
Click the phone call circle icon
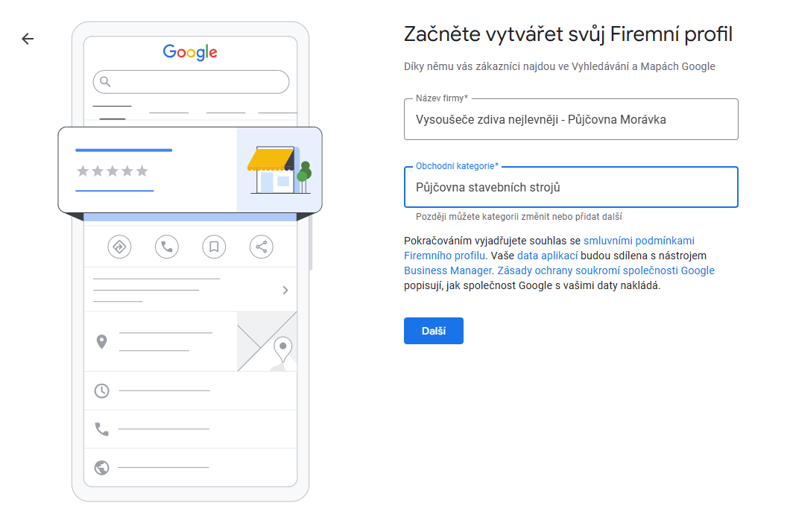click(x=167, y=247)
